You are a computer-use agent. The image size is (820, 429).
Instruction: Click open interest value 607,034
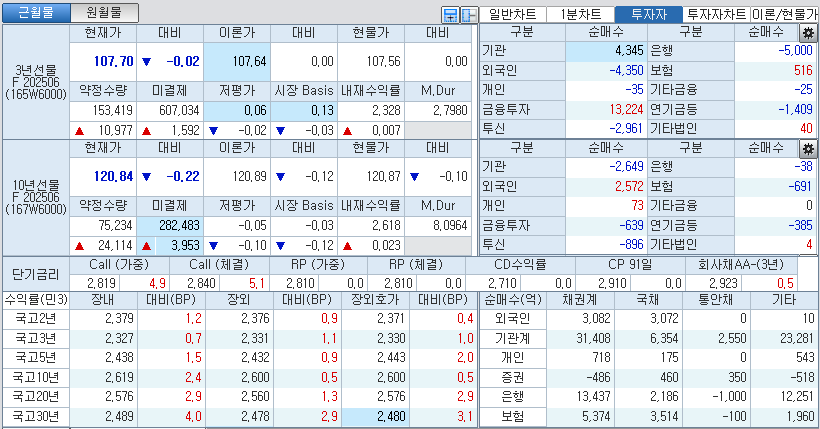(x=170, y=111)
